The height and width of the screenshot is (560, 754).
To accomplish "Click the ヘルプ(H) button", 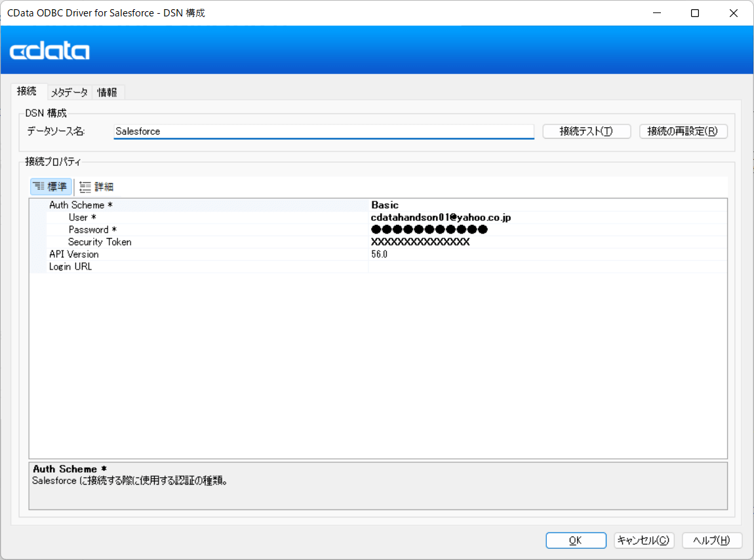I will pos(711,540).
